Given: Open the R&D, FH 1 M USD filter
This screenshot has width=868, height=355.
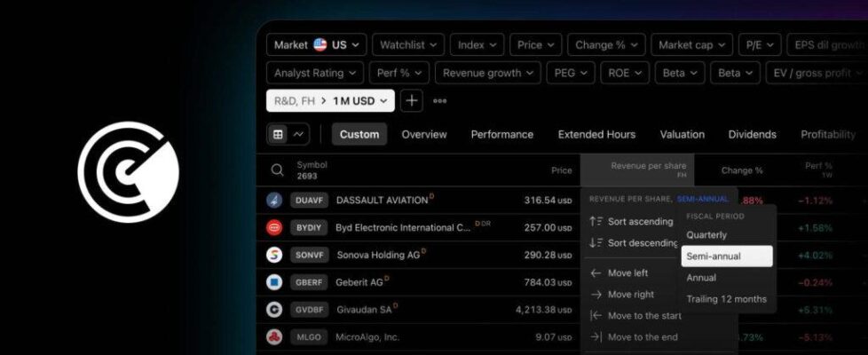Looking at the screenshot, I should (330, 101).
